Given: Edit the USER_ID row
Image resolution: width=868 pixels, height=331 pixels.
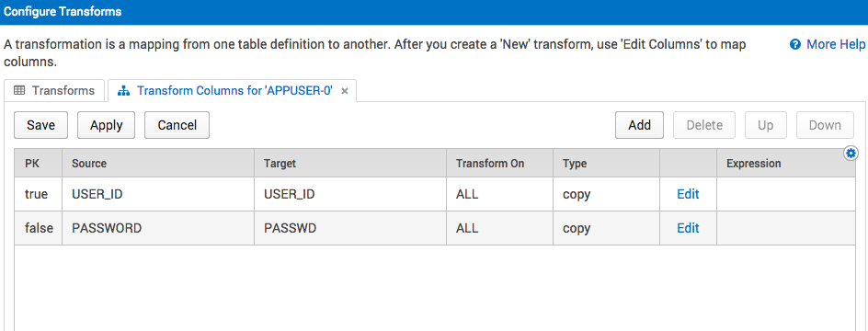Looking at the screenshot, I should [x=688, y=194].
